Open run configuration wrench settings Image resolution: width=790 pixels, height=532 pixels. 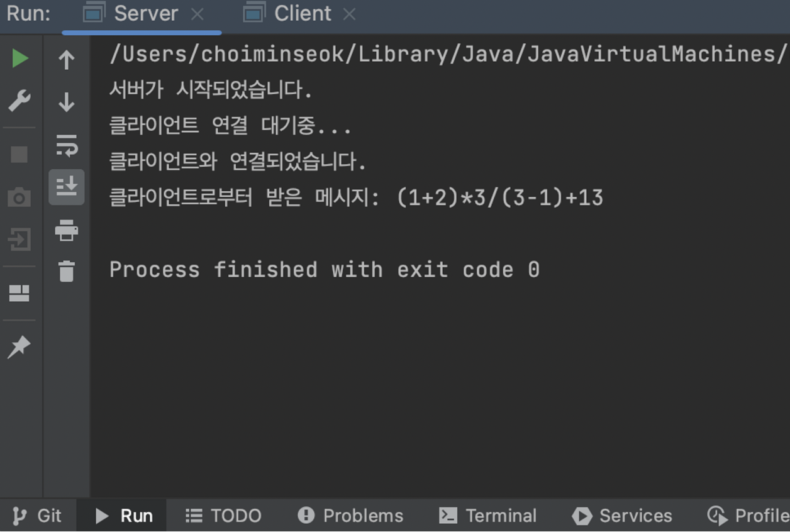click(x=19, y=100)
